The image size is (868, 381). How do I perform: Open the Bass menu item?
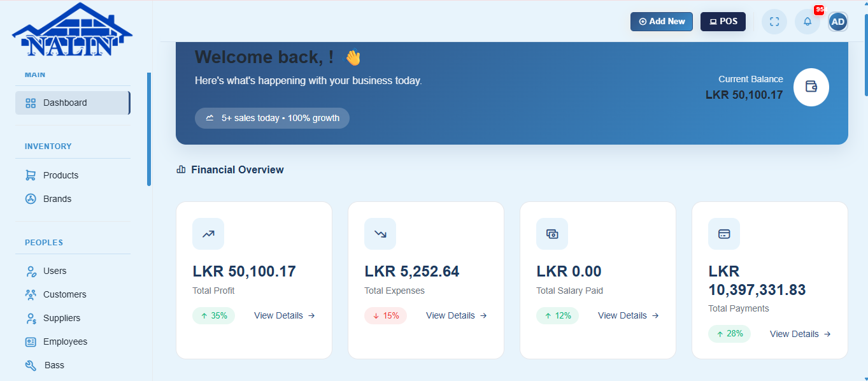[73, 365]
